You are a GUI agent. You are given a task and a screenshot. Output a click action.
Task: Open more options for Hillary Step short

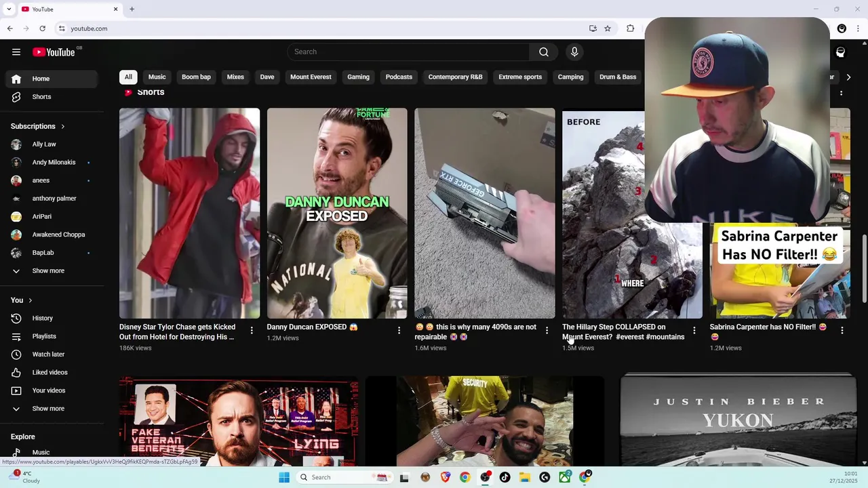(x=694, y=331)
